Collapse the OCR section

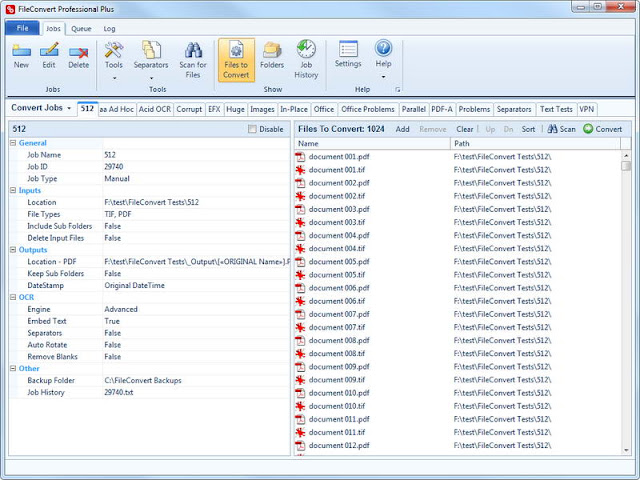click(13, 297)
